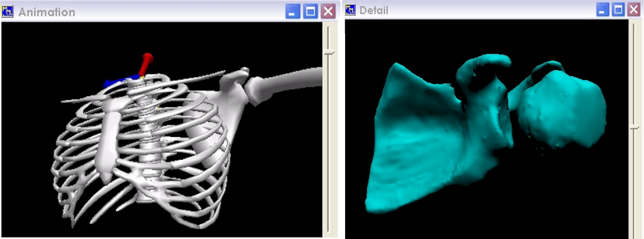Close the Animation window

click(x=328, y=11)
